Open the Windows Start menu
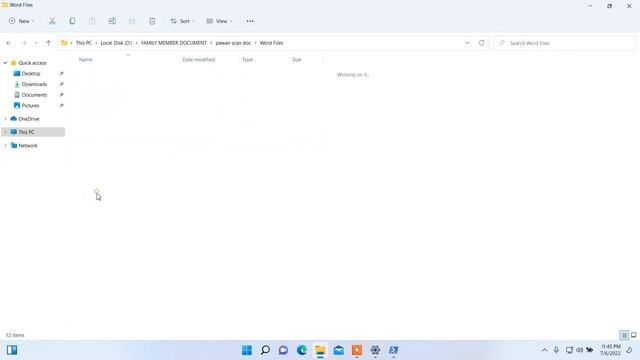The width and height of the screenshot is (640, 360). tap(247, 350)
